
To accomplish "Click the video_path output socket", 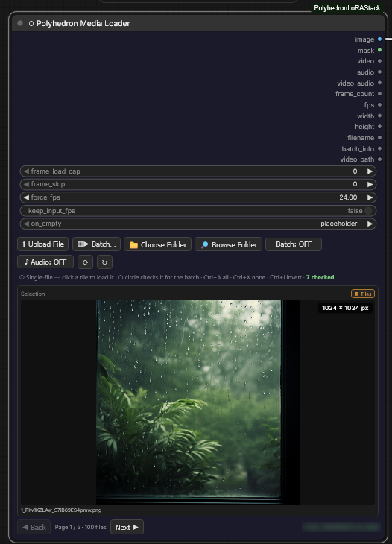I will (379, 159).
